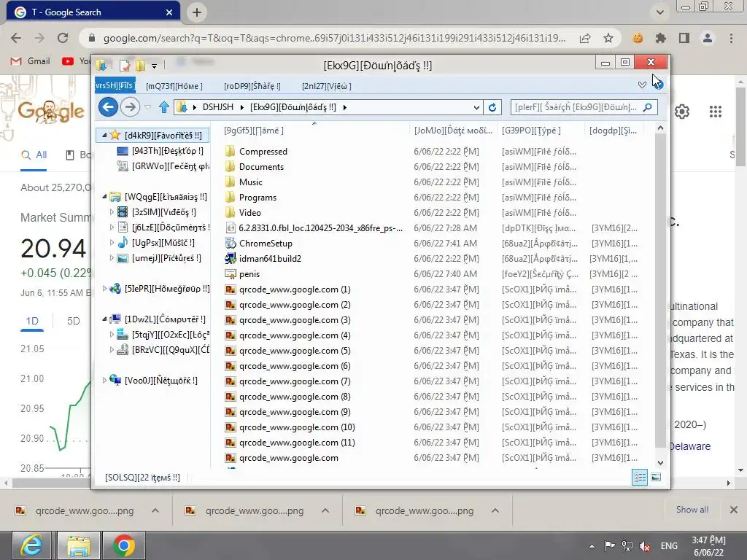Bookmark this page with the star icon
The width and height of the screenshot is (747, 560).
coord(608,38)
